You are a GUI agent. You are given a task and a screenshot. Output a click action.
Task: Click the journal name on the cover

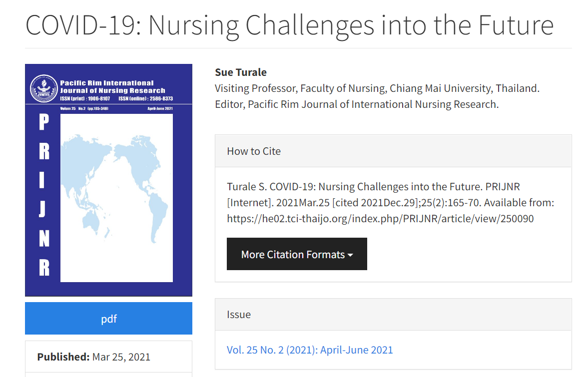(112, 86)
